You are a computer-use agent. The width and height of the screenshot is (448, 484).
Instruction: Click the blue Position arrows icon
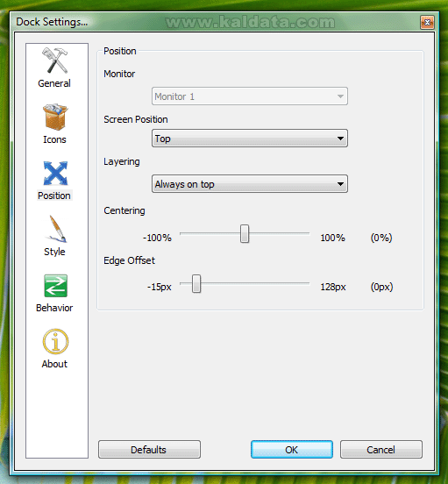(x=55, y=173)
